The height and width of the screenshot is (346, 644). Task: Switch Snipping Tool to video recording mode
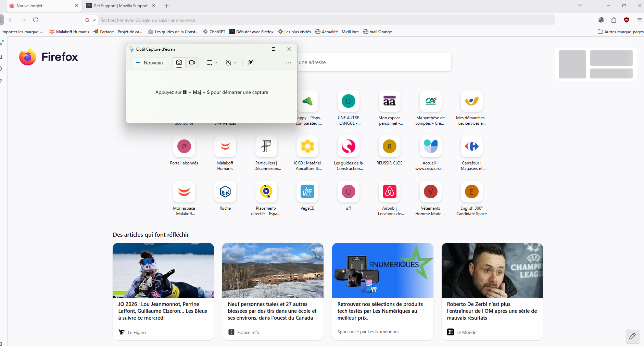[192, 62]
